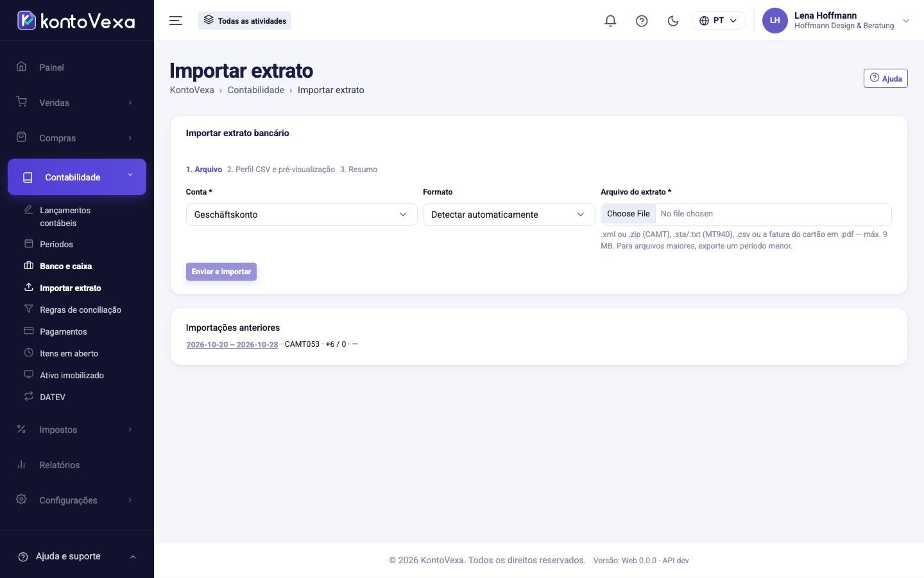The height and width of the screenshot is (578, 924).
Task: Click the Painel home icon
Action: [x=22, y=67]
